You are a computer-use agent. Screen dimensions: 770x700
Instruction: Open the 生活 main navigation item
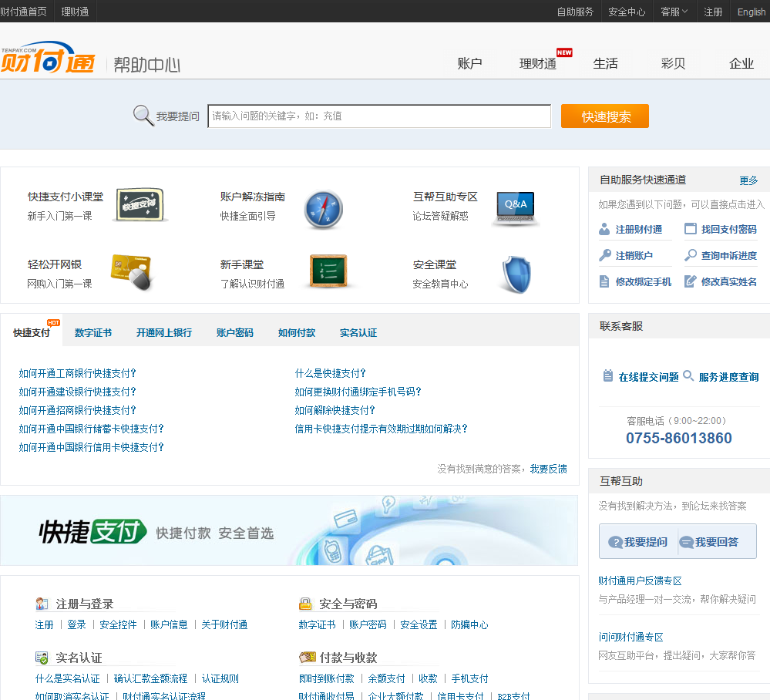(x=606, y=63)
